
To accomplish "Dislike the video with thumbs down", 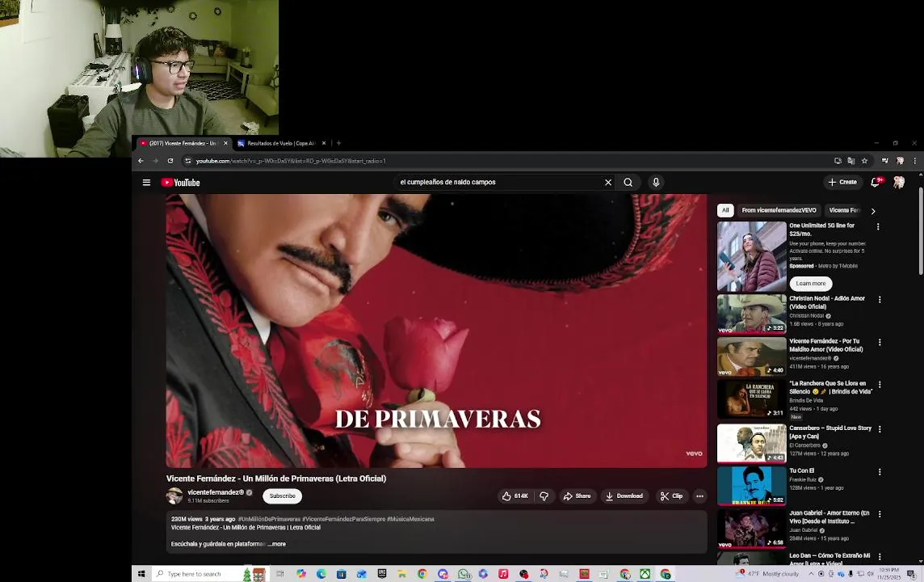I will point(544,496).
